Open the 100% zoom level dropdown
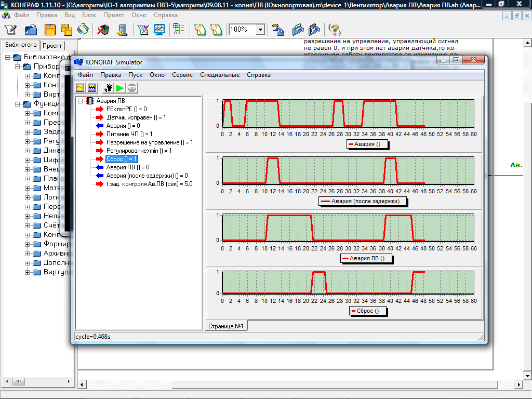The image size is (532, 399). (260, 30)
